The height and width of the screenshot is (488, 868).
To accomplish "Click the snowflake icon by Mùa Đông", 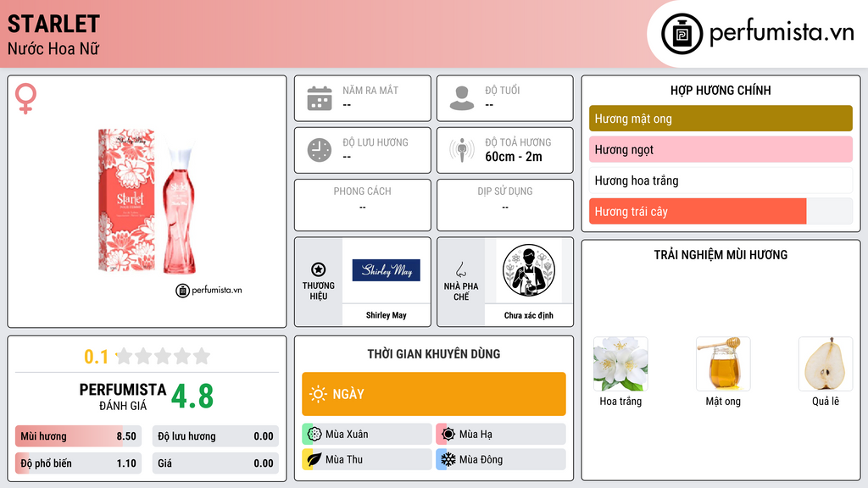I will [x=448, y=459].
